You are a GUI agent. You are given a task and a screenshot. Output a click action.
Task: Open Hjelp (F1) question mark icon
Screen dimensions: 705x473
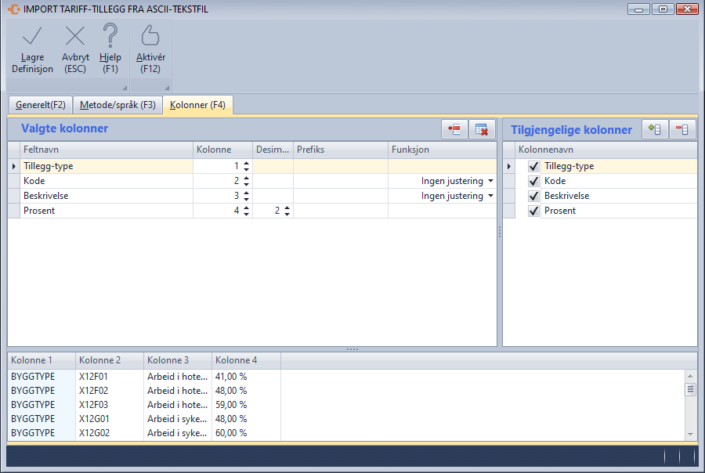110,37
